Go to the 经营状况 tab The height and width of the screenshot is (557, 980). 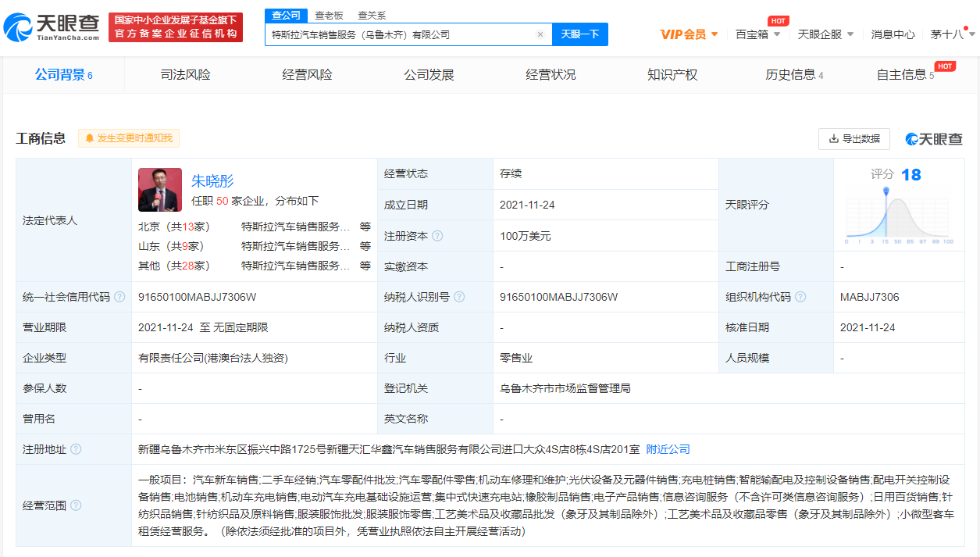(x=551, y=75)
